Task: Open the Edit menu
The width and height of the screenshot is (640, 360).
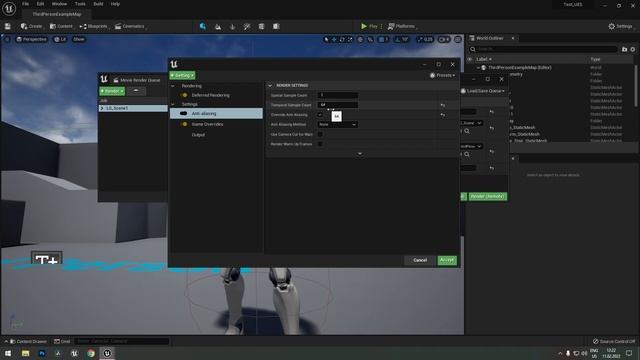Action: click(40, 4)
